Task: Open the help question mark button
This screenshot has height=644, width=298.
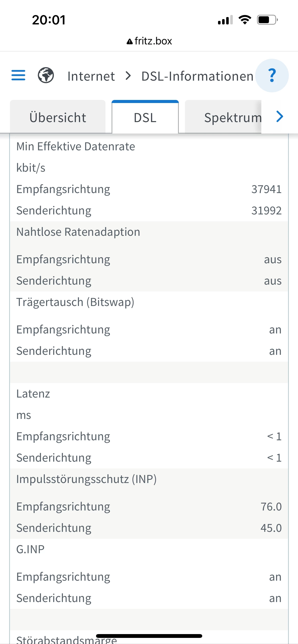Action: pyautogui.click(x=272, y=76)
